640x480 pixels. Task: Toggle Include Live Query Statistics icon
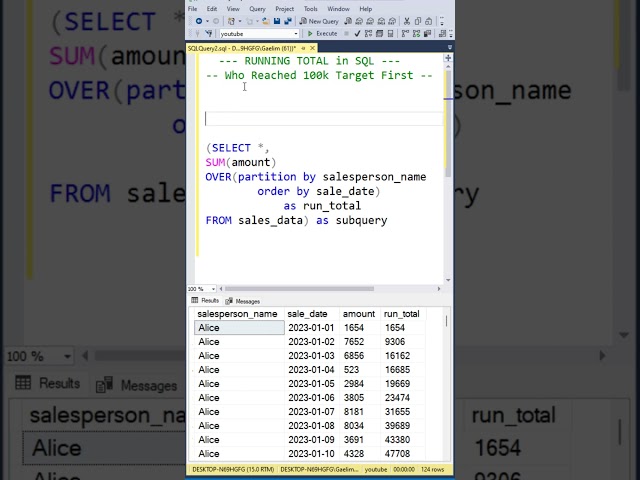coord(416,33)
